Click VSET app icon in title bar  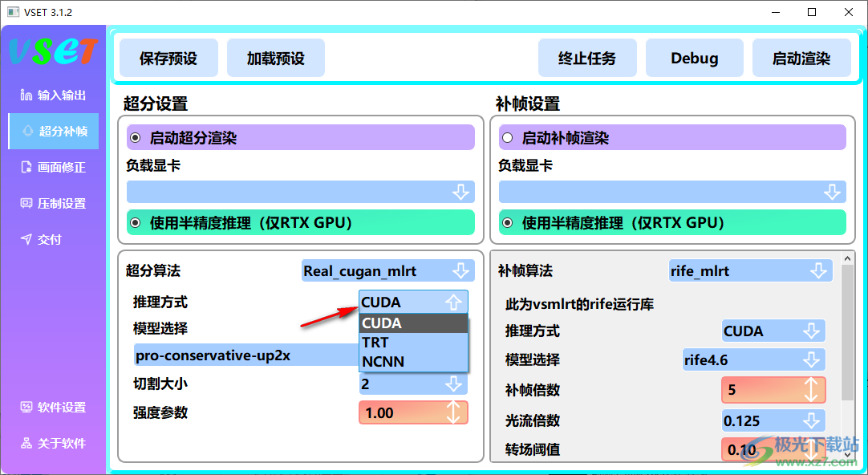[x=13, y=12]
